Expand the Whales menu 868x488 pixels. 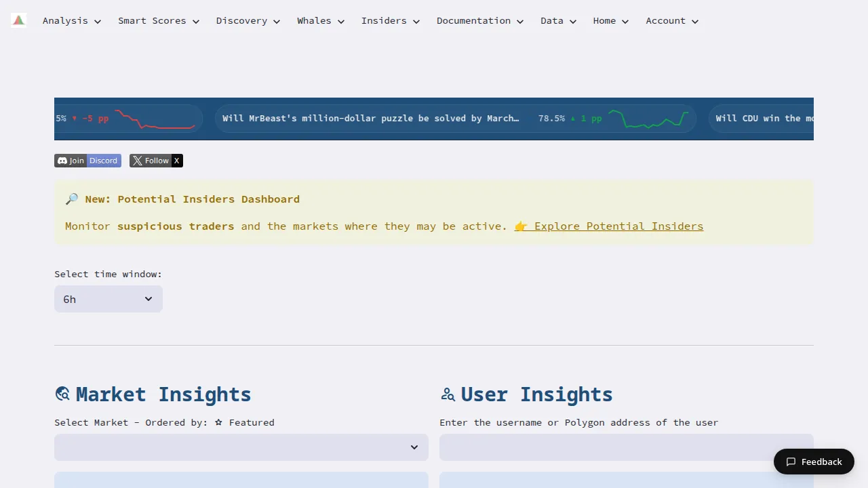tap(320, 21)
